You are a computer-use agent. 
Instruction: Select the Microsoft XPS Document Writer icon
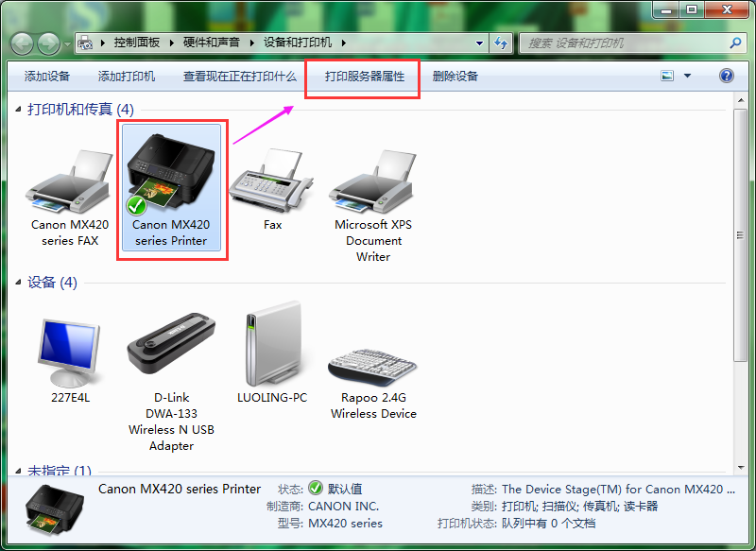(x=373, y=182)
